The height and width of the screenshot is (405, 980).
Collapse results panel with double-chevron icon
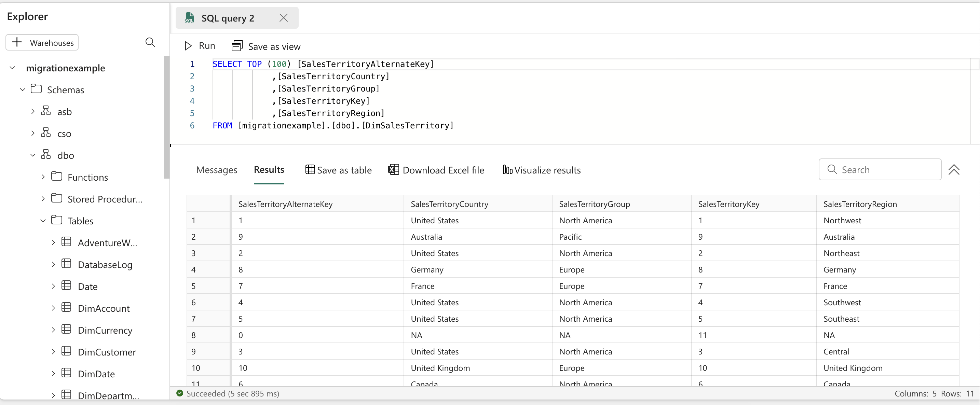click(x=954, y=170)
